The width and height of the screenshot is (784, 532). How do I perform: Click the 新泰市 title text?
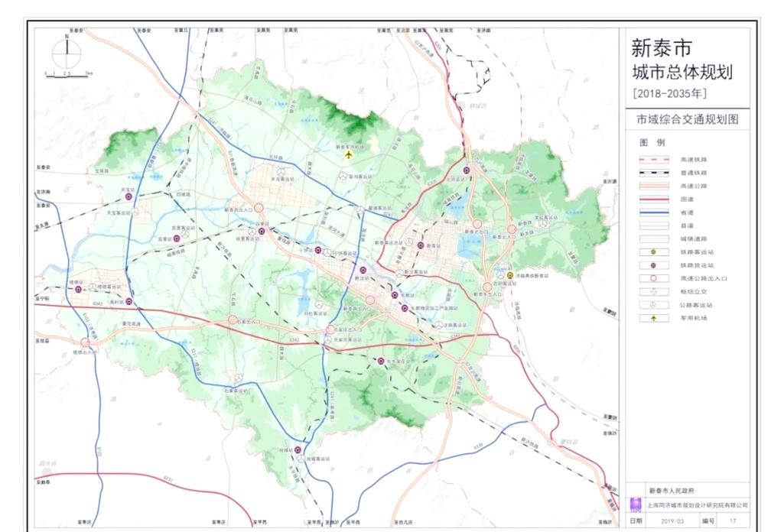click(662, 48)
